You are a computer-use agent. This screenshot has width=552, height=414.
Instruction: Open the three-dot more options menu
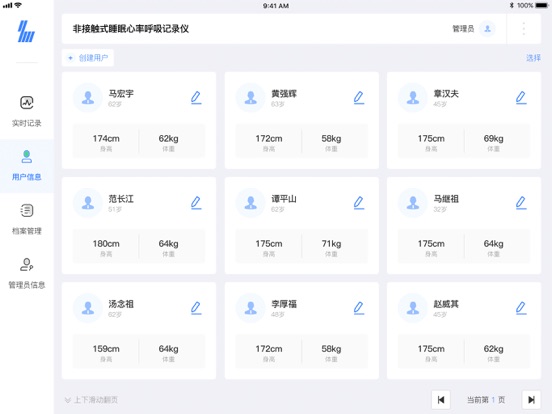(524, 29)
